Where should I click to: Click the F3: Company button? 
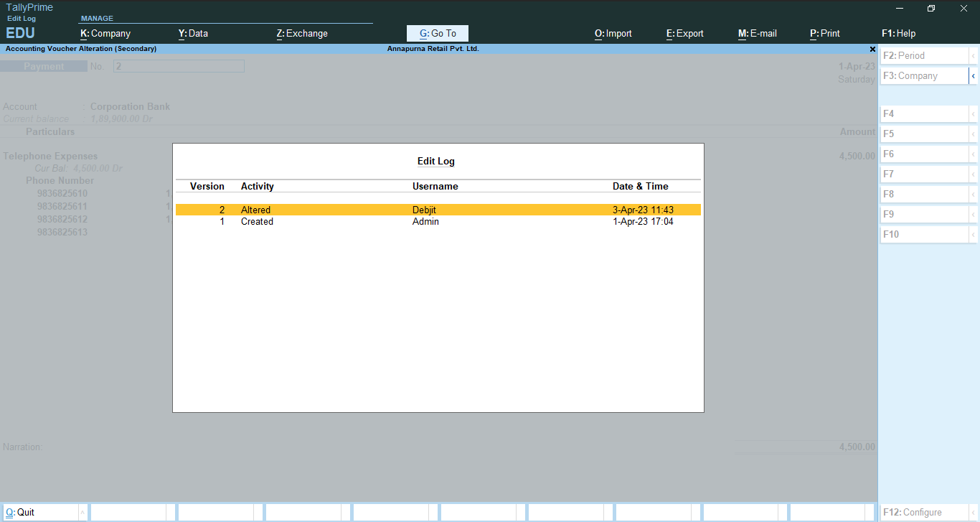[x=924, y=75]
